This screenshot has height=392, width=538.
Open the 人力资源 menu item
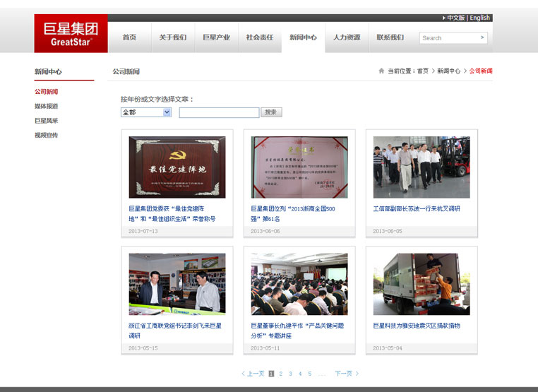click(347, 37)
